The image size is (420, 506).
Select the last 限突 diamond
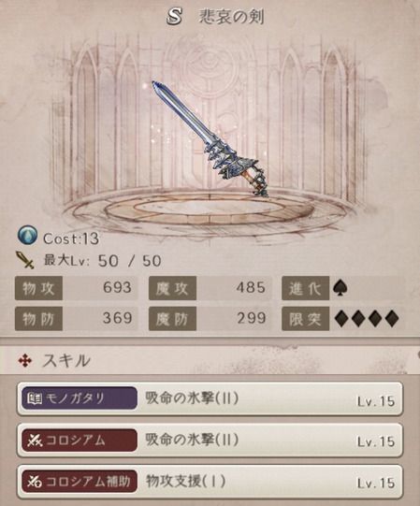click(392, 319)
